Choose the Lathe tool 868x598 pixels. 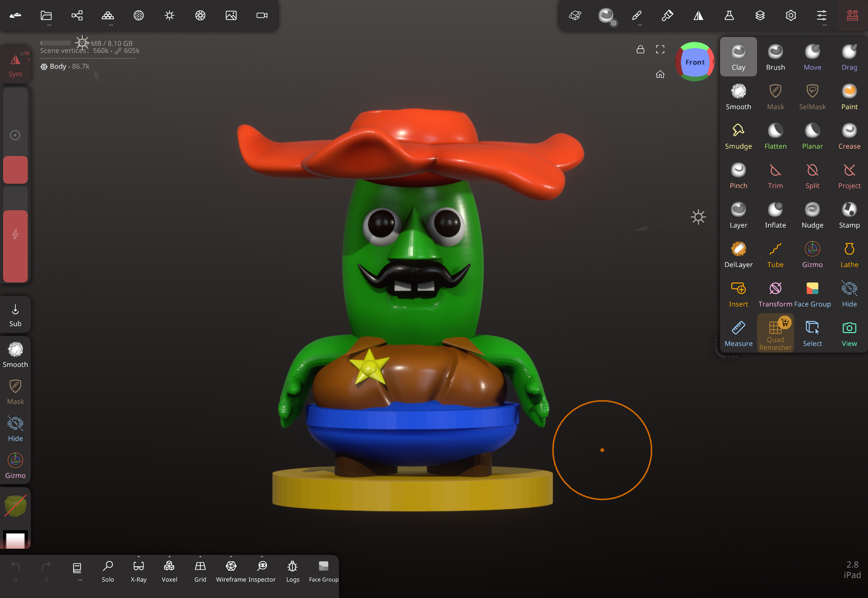pyautogui.click(x=849, y=254)
